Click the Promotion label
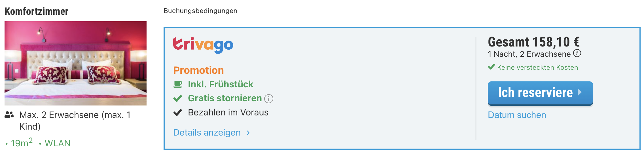This screenshot has width=644, height=152. pos(198,70)
